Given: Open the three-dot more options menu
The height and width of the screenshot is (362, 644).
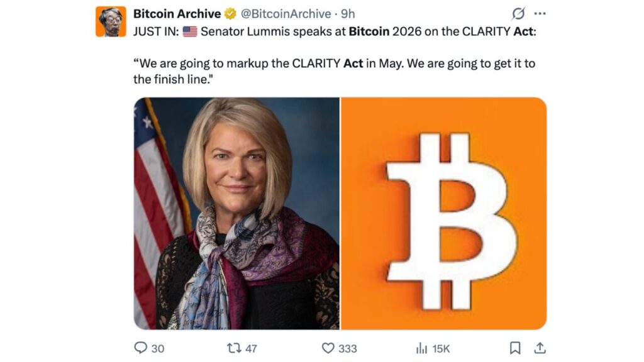Looking at the screenshot, I should pos(540,13).
